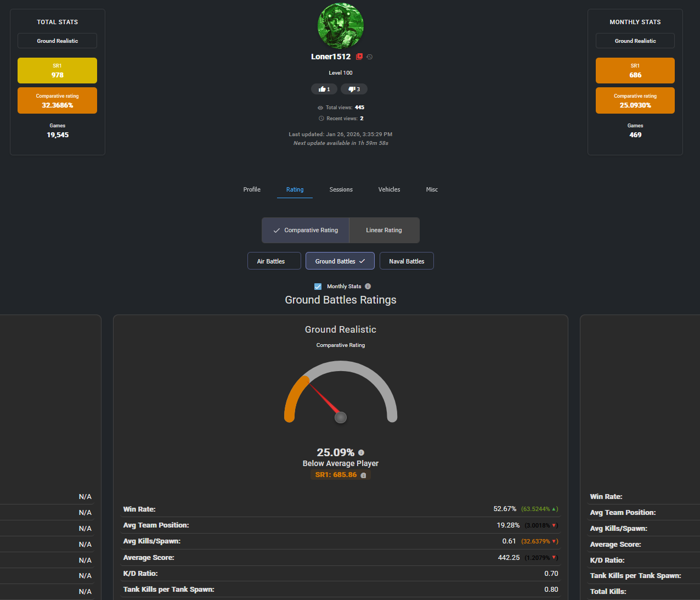
Task: Click the Win Rate value 52.67%
Action: (505, 509)
